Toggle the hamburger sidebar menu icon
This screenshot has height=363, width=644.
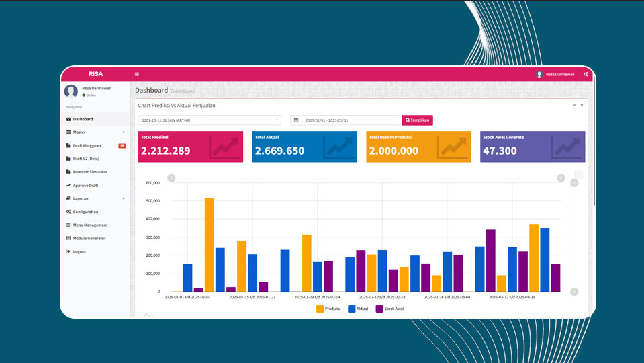tap(137, 74)
